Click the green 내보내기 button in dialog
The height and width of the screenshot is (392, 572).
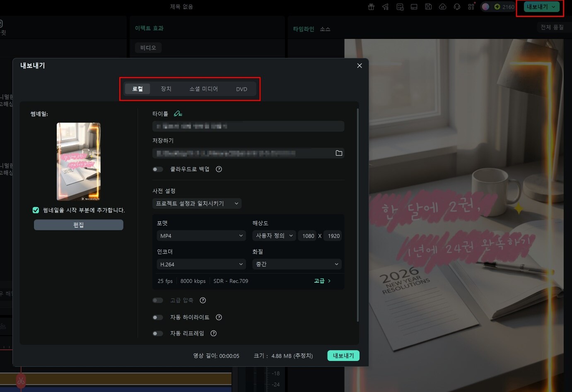(x=343, y=356)
